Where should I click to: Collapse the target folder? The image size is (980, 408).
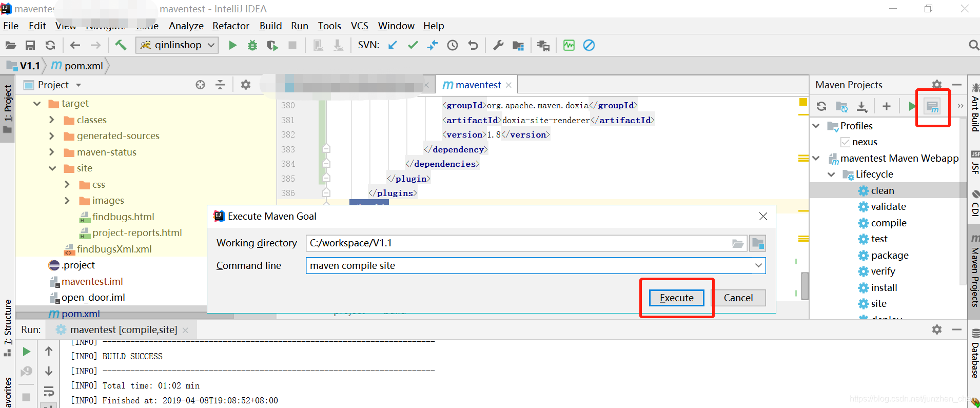click(37, 104)
